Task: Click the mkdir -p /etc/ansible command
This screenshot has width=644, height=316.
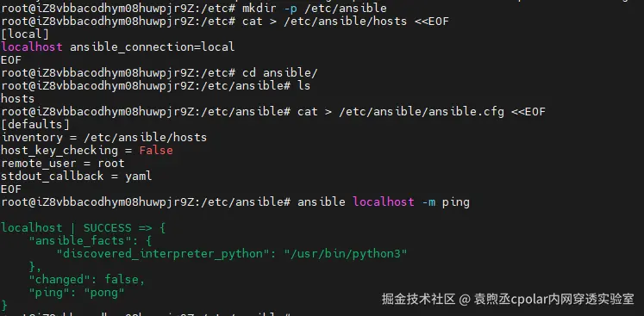Action: 314,9
